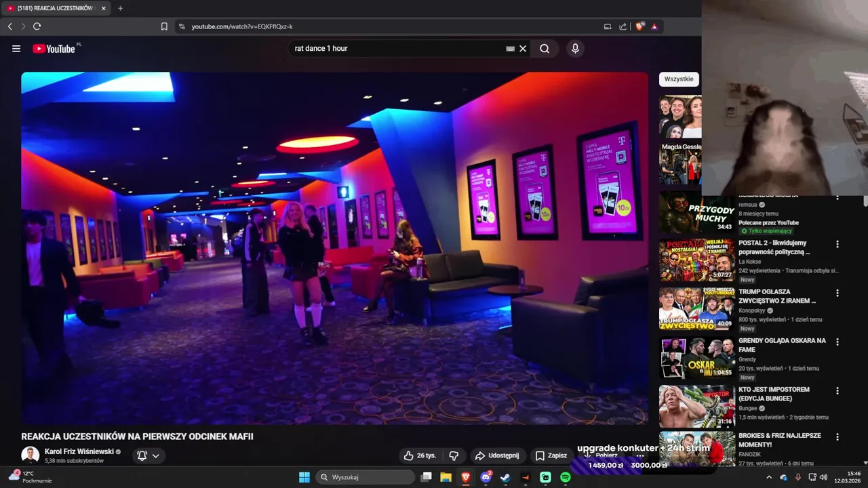Image resolution: width=868 pixels, height=488 pixels.
Task: Open Karol Friz Wiśniewski channel avatar
Action: click(30, 455)
